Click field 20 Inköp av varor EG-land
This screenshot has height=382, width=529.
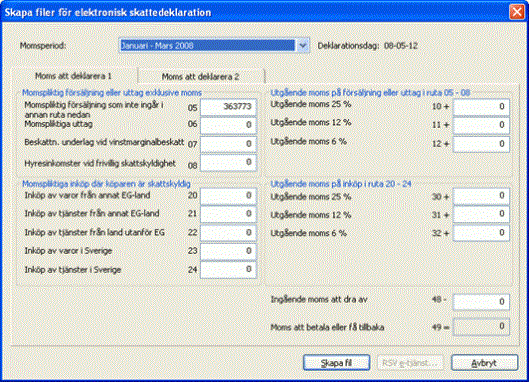click(228, 196)
